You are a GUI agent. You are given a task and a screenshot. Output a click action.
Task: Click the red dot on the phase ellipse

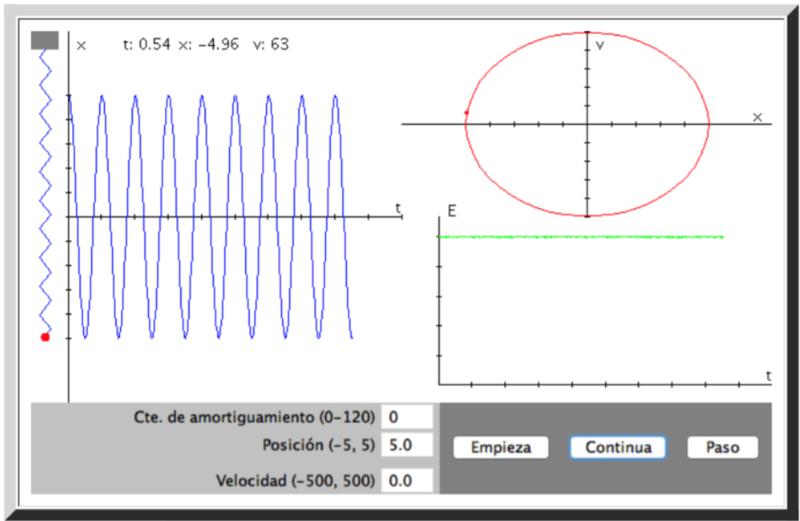point(466,113)
